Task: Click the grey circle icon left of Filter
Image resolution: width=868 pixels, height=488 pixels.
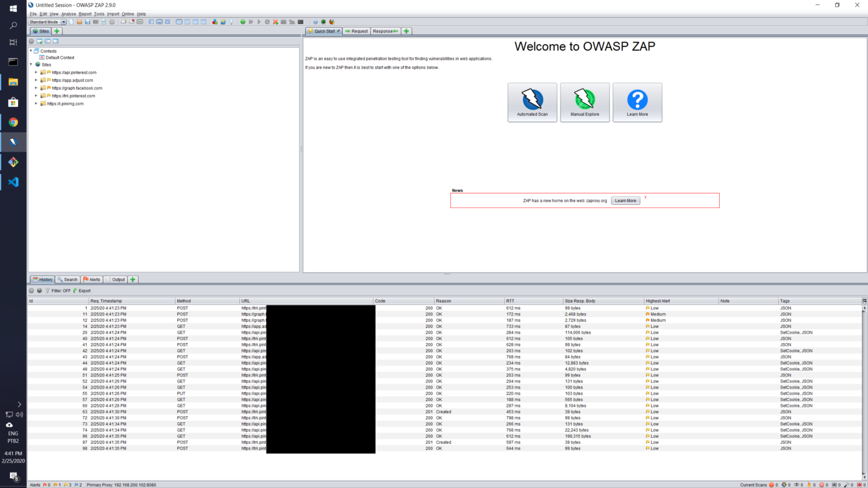Action: tap(32, 290)
